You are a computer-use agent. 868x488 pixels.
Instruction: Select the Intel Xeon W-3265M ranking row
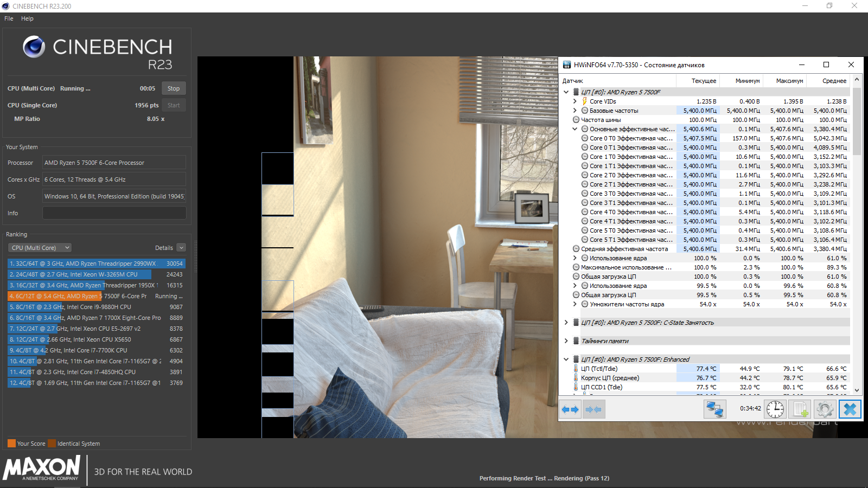click(96, 274)
